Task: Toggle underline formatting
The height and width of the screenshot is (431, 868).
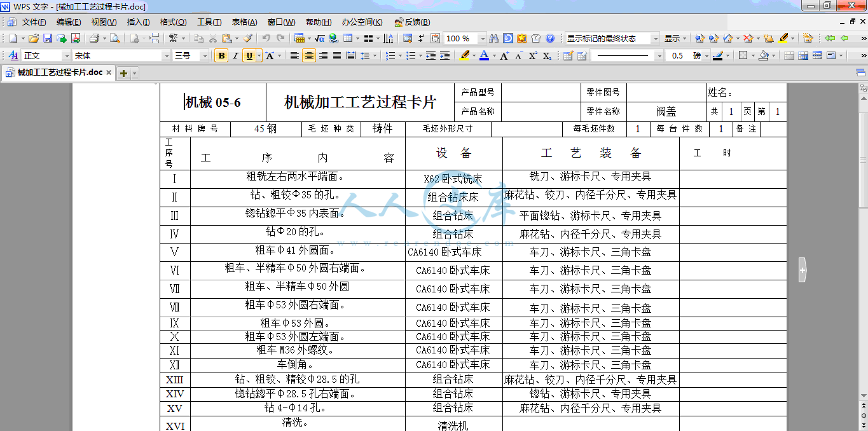Action: tap(249, 56)
